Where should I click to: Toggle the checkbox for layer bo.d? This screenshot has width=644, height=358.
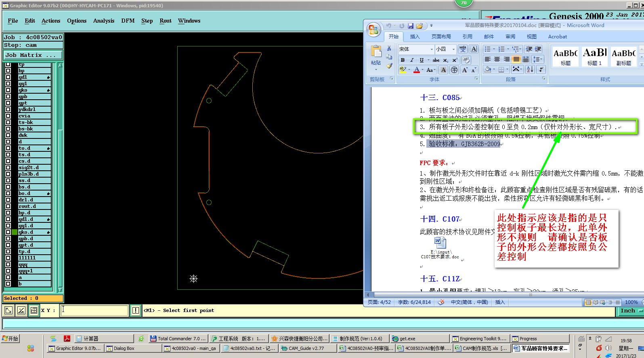click(8, 193)
